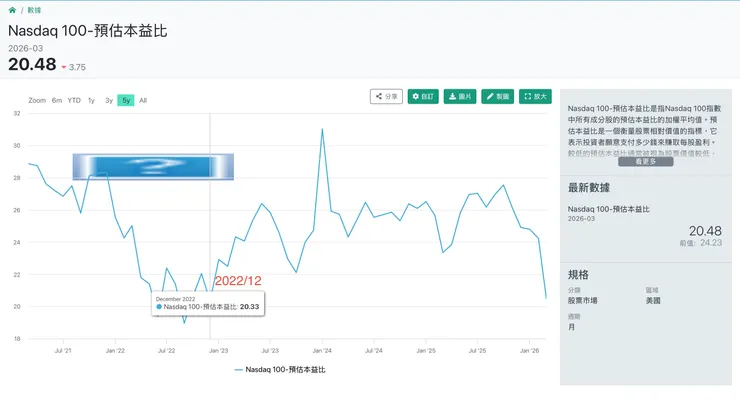Open the 數據 breadcrumb link

click(x=34, y=10)
